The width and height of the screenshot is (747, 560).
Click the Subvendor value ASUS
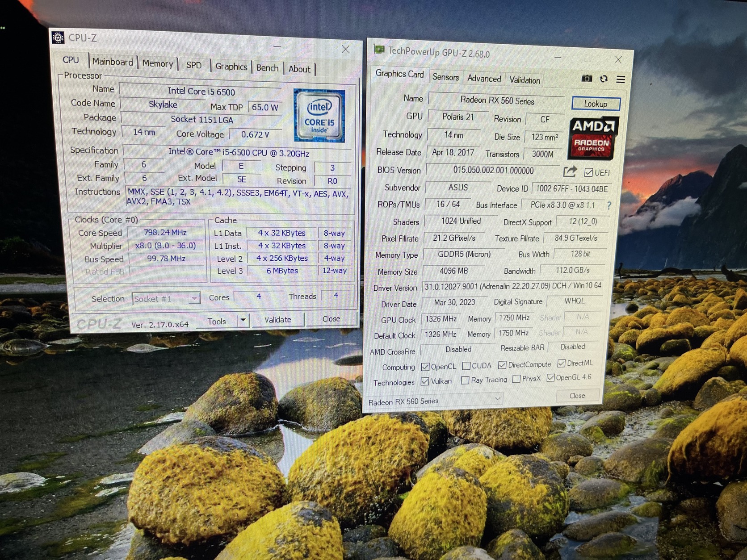[458, 188]
